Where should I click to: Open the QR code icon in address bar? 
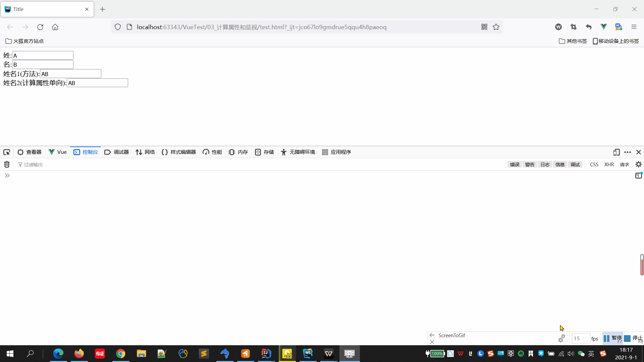[x=484, y=27]
